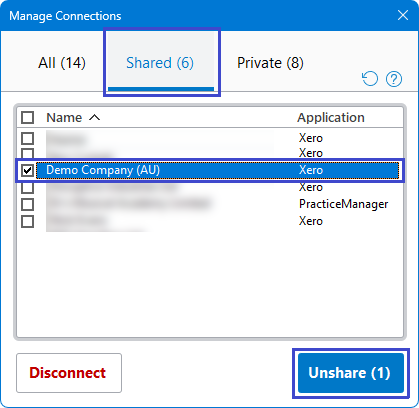The height and width of the screenshot is (408, 419).
Task: Close the Manage Connections dialog
Action: tap(403, 15)
